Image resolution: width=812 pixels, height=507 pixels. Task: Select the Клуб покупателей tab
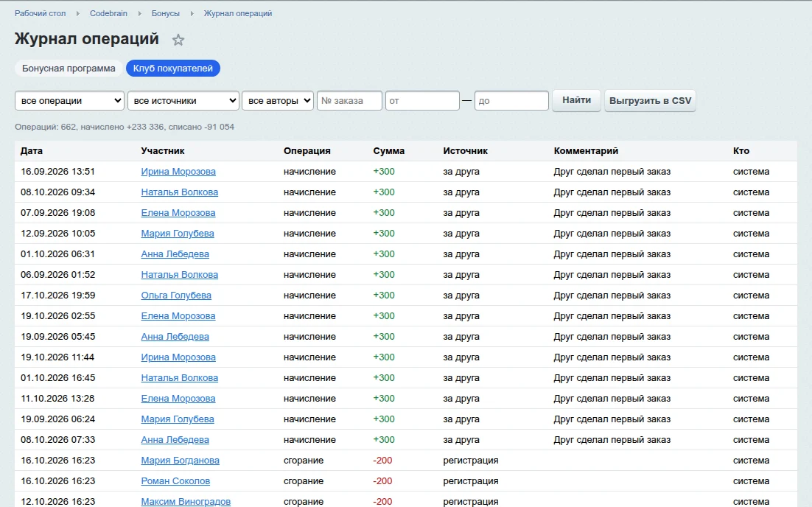(x=173, y=69)
